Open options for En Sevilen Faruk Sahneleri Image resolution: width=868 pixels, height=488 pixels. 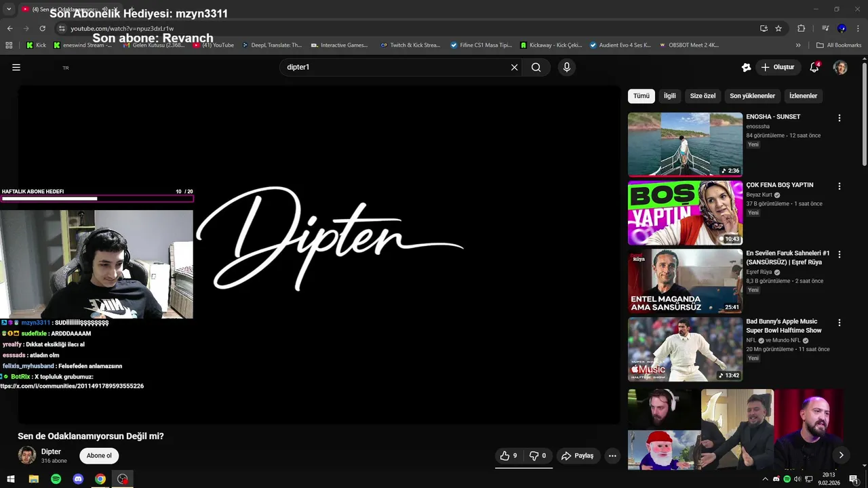click(839, 254)
